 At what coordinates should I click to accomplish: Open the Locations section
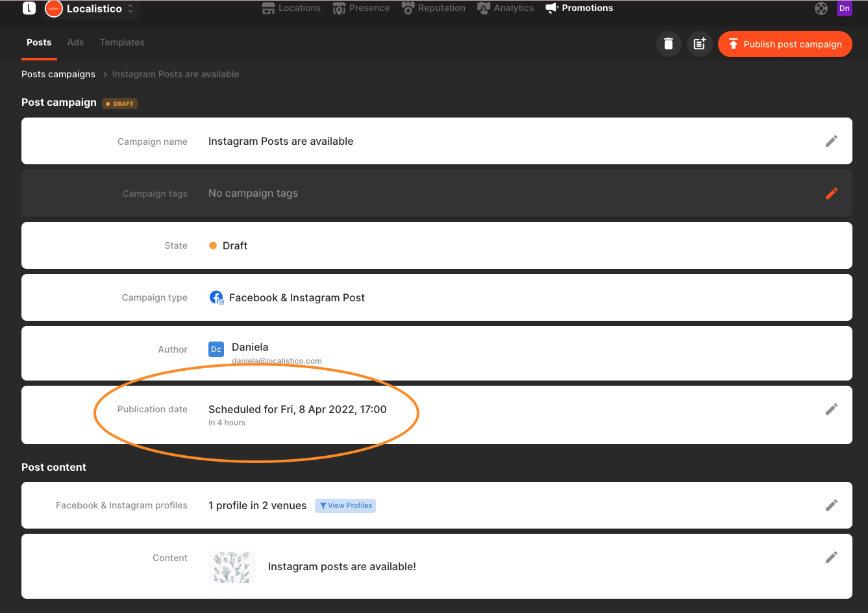point(291,8)
